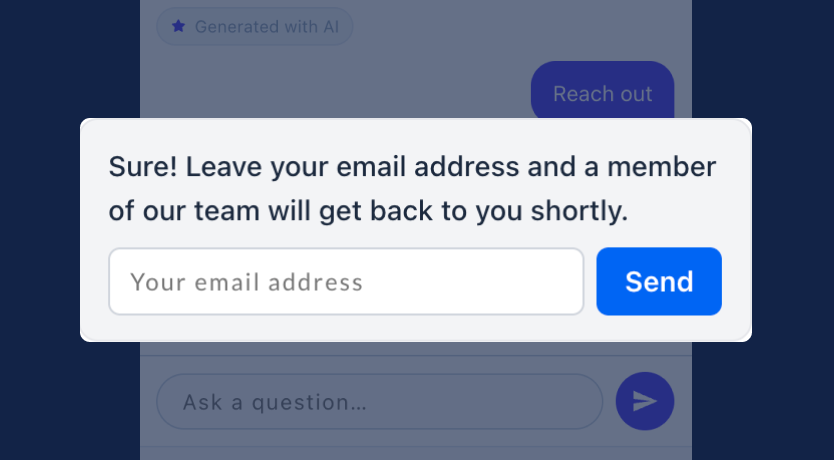Click the Generated with AI label text
The width and height of the screenshot is (834, 460).
266,27
